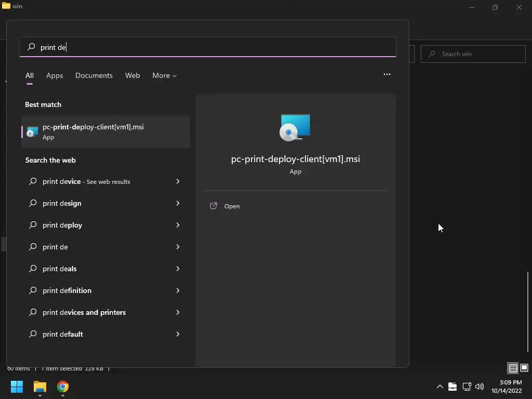This screenshot has height=399, width=532.
Task: Click the large installer icon in preview pane
Action: tap(295, 128)
